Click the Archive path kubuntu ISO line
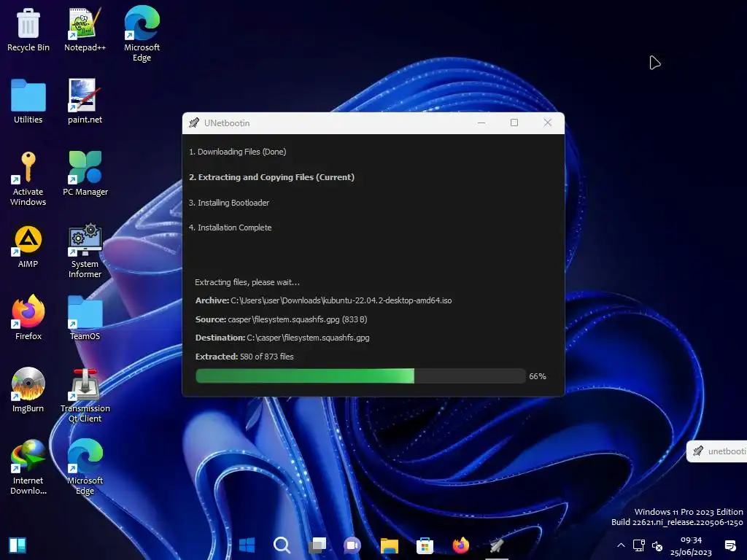Viewport: 747px width, 560px height. pyautogui.click(x=323, y=300)
